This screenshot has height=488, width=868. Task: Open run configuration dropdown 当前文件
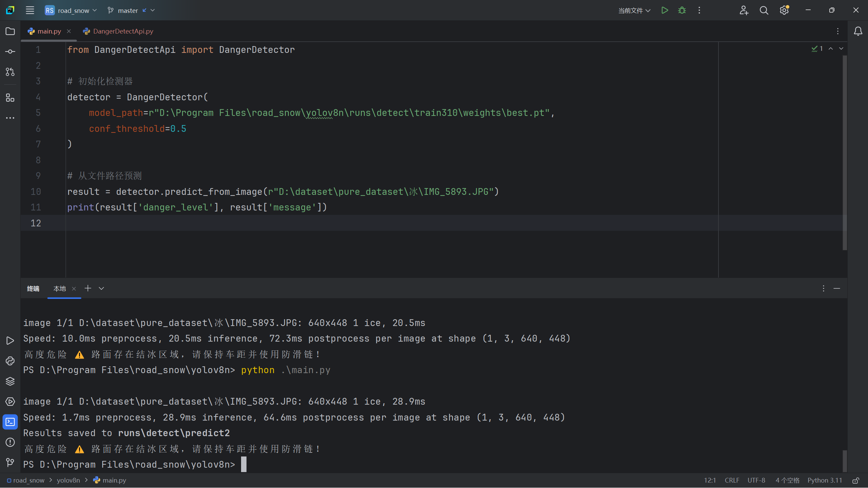[x=634, y=11]
